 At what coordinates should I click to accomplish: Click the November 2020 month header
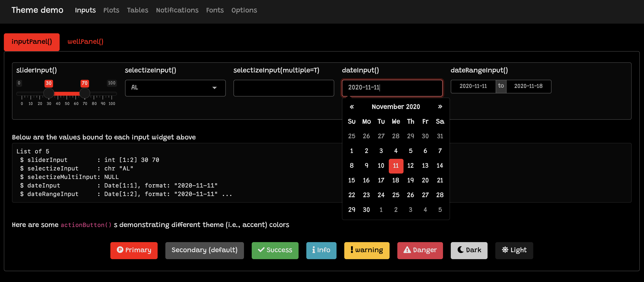396,107
